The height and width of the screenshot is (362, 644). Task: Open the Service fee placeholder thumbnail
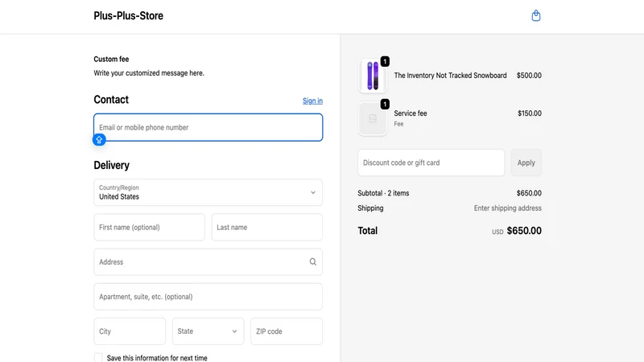click(x=373, y=118)
